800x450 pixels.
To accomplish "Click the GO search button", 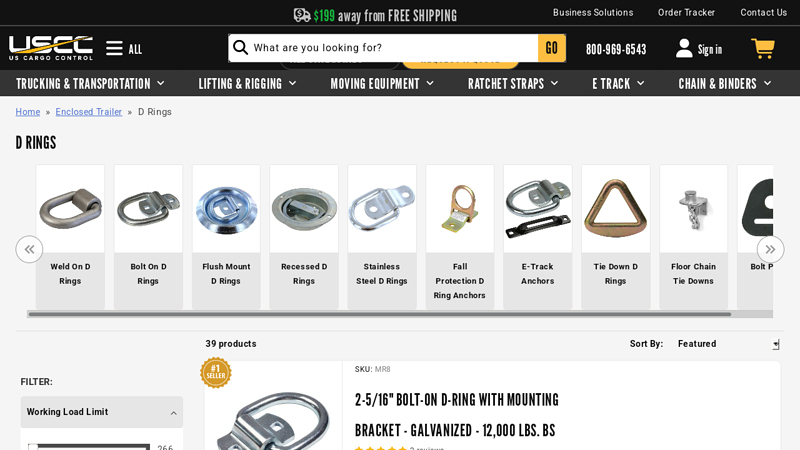I will click(x=552, y=48).
